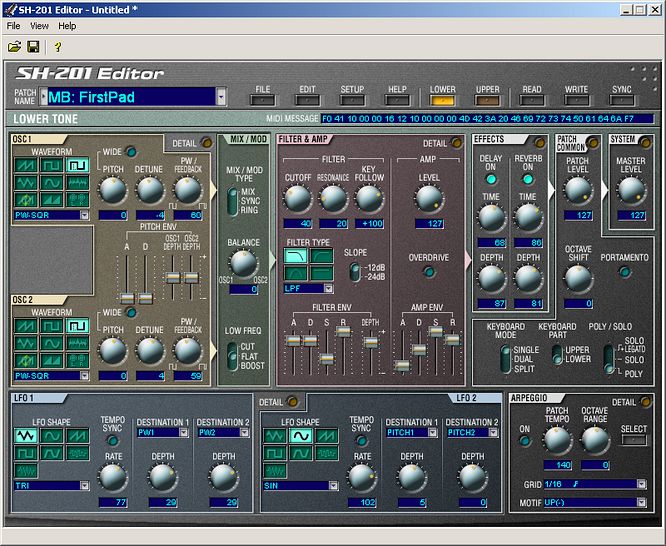Open the OSC 2 PW-SQR waveform dropdown
Viewport: 666px width, 546px height.
pos(84,376)
